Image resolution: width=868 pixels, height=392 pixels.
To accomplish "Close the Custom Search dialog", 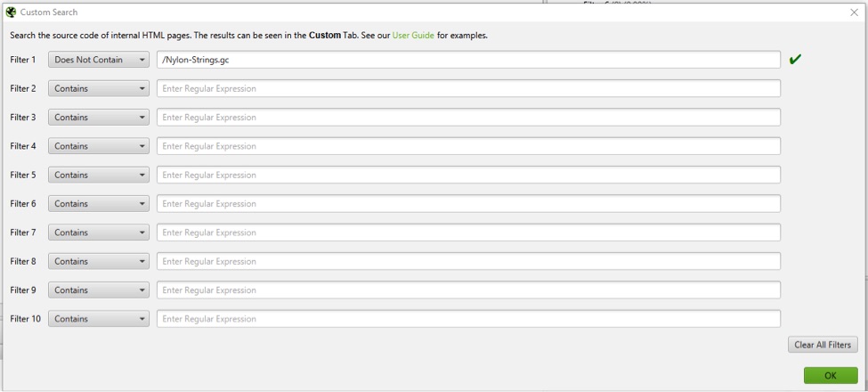I will click(854, 12).
